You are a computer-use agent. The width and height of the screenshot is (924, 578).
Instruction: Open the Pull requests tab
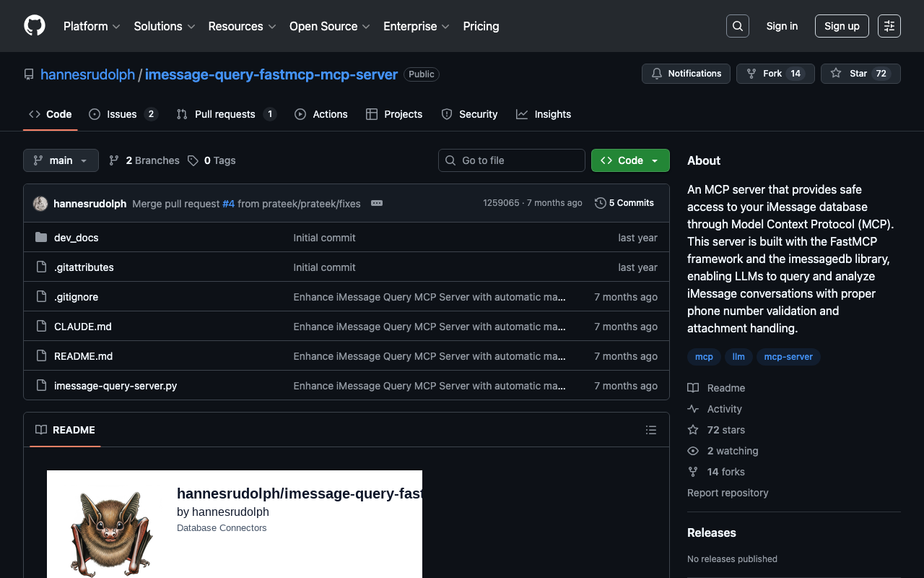(x=225, y=114)
